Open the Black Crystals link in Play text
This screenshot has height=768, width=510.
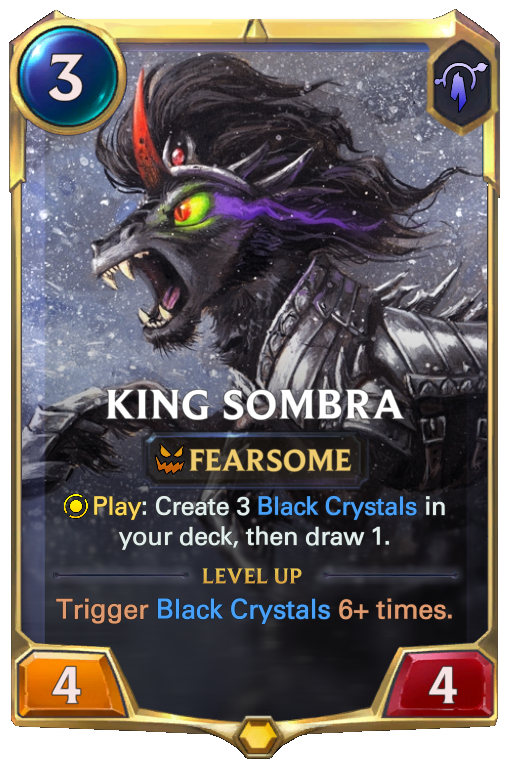tap(337, 506)
